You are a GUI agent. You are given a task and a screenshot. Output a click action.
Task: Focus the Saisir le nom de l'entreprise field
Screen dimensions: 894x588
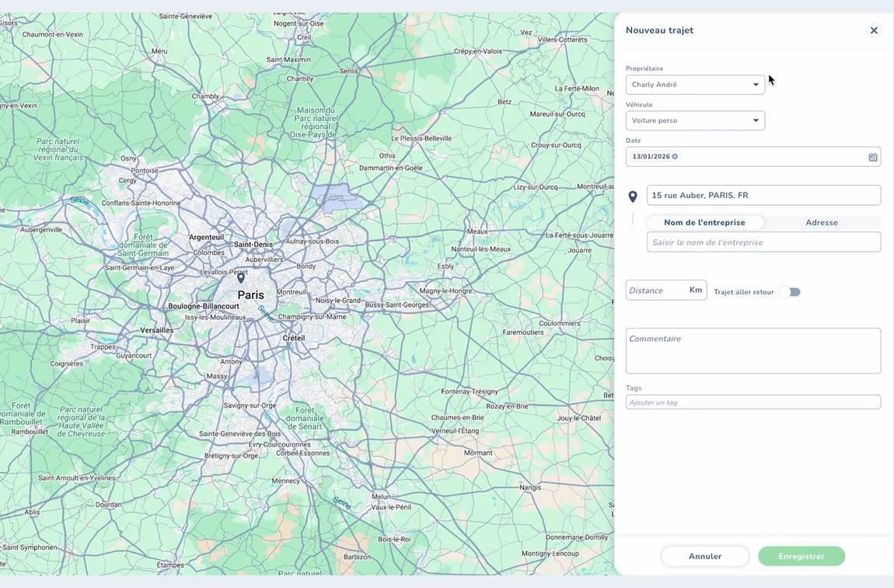point(763,242)
